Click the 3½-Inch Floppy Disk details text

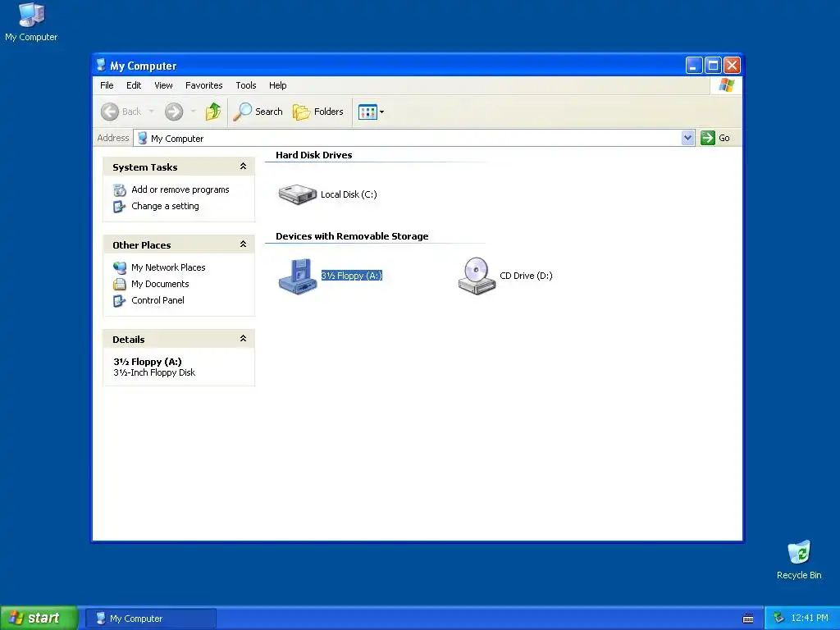(x=154, y=373)
